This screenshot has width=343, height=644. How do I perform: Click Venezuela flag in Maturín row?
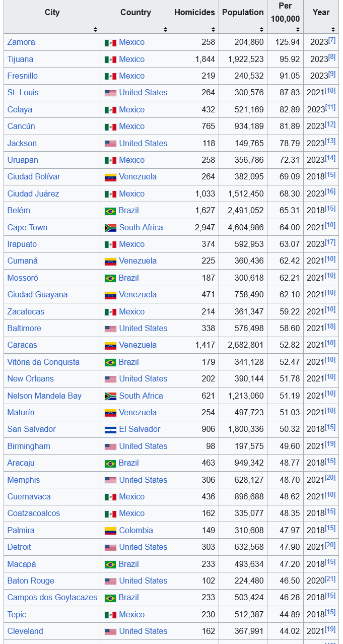coord(110,413)
